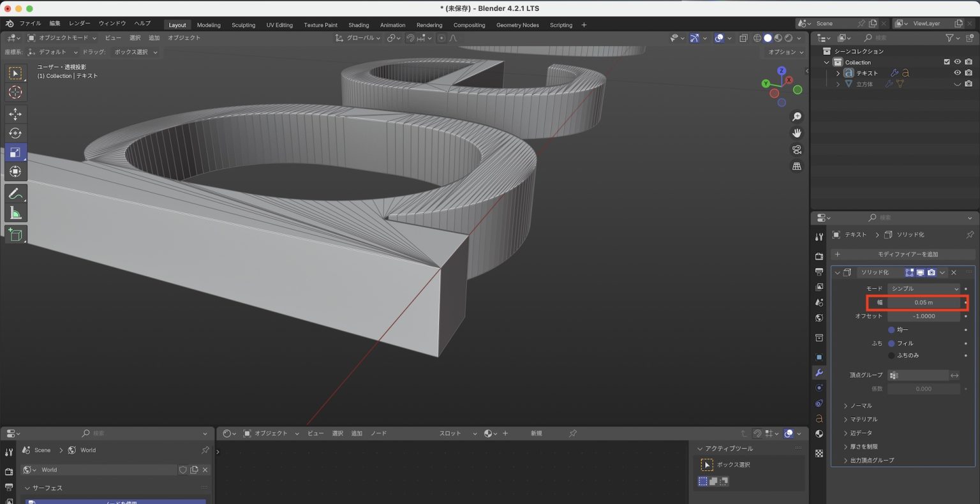This screenshot has width=980, height=504.
Task: Expand the ノーマル section of the modifier
Action: tap(859, 405)
